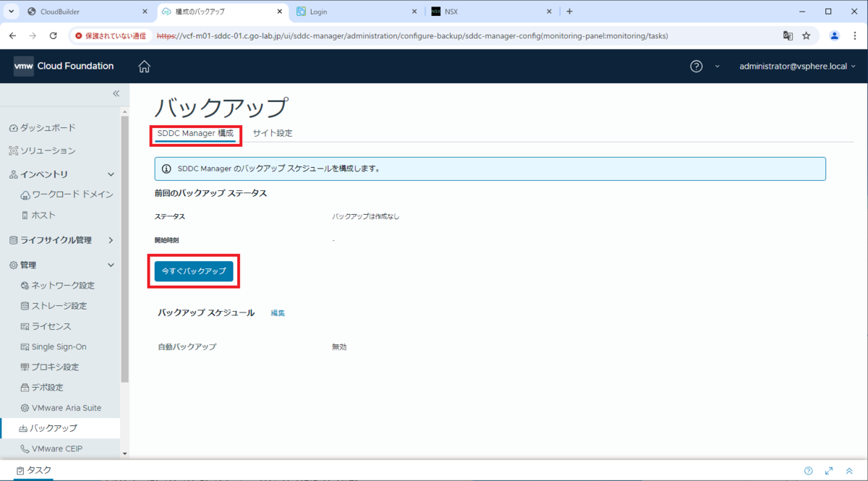Collapse the インベントリ section chevron
The width and height of the screenshot is (868, 481).
pos(111,174)
